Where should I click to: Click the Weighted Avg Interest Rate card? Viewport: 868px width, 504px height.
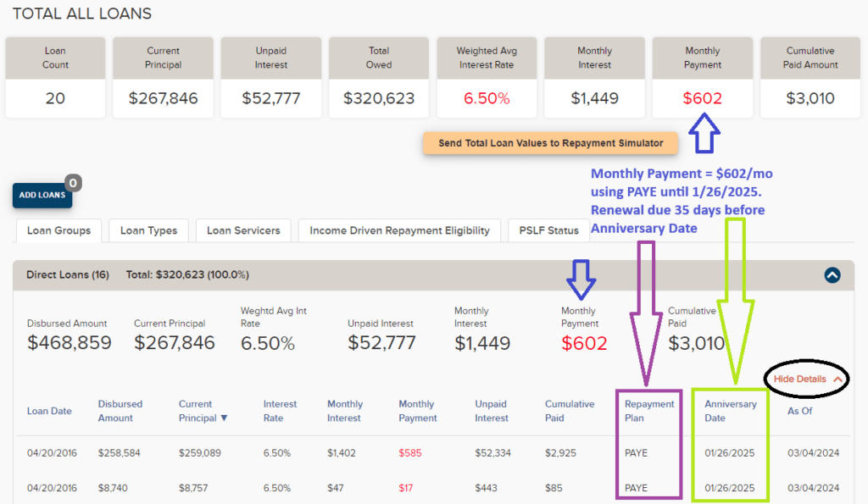point(487,78)
